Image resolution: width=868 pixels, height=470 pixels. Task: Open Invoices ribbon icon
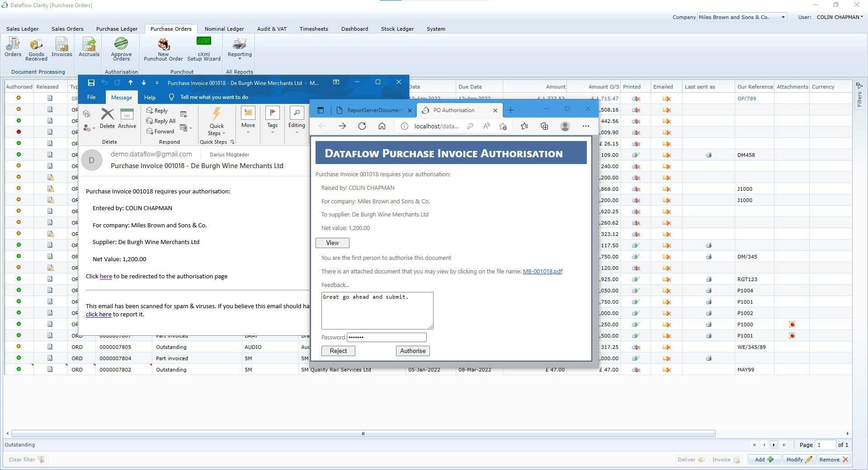[x=62, y=47]
